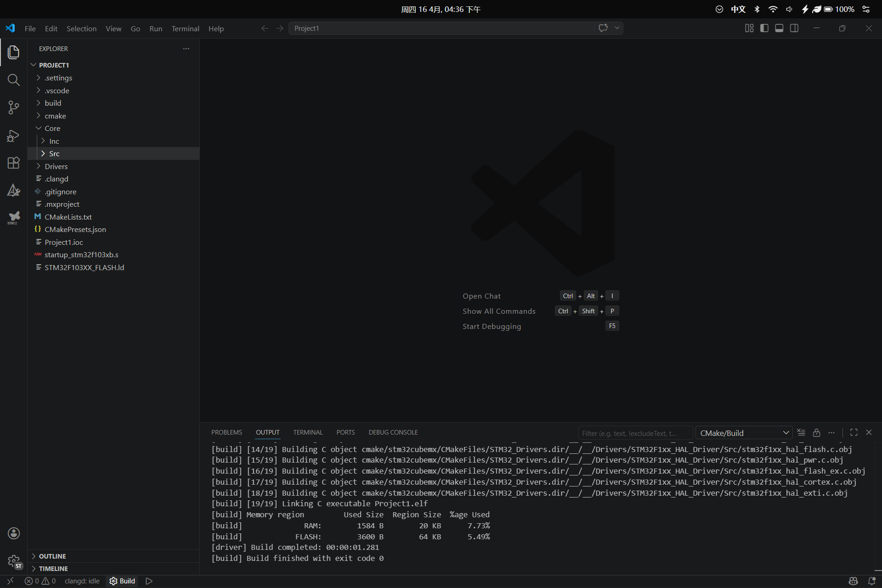Open the chat dropdown chevron
The image size is (882, 588).
pos(617,28)
